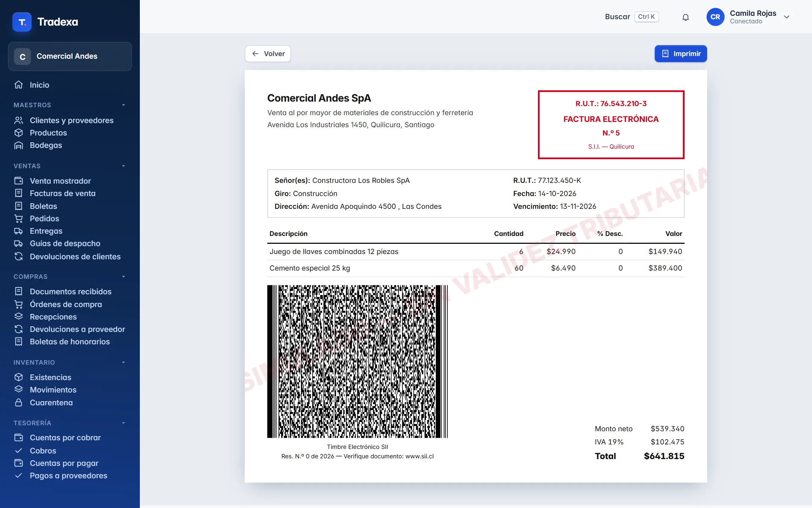Collapse the VENTAS section arrow
812x508 pixels.
123,166
